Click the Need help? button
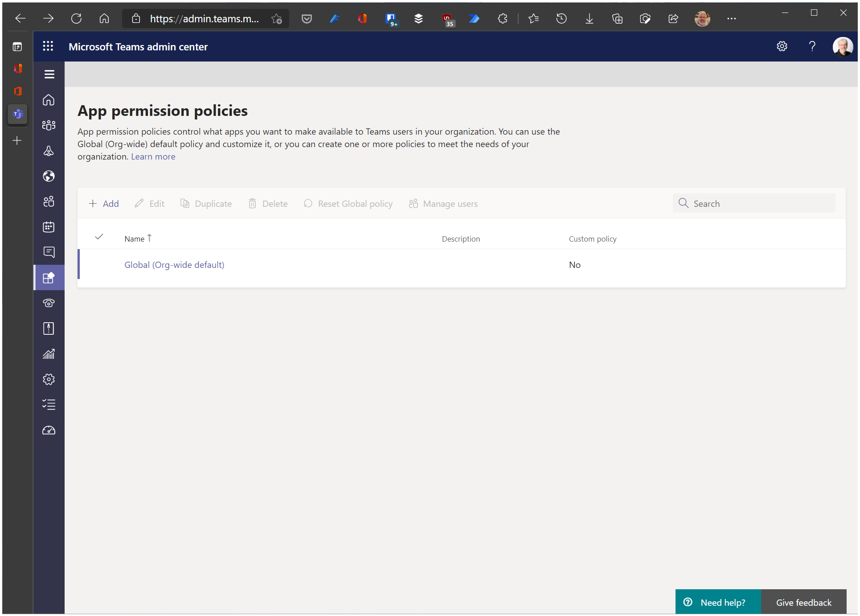 click(x=717, y=602)
